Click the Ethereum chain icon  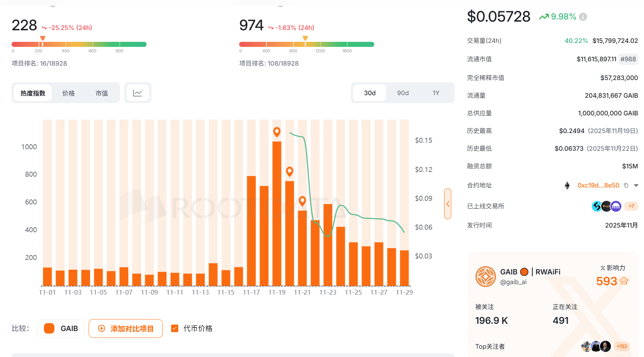pos(567,185)
